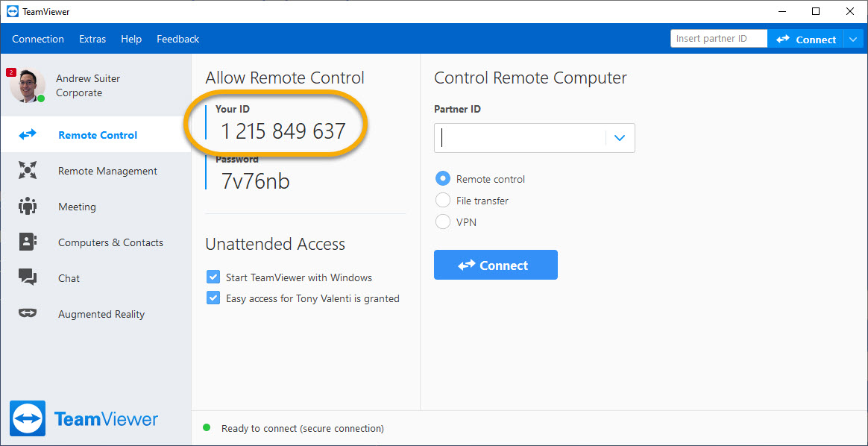The width and height of the screenshot is (868, 446).
Task: Click the Unattended Access heading
Action: pyautogui.click(x=275, y=243)
